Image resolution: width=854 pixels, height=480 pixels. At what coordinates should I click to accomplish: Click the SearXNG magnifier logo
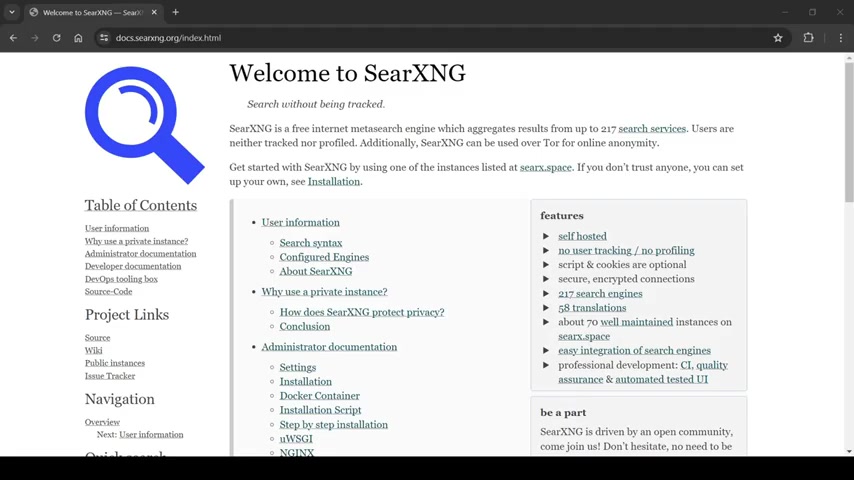(x=145, y=125)
